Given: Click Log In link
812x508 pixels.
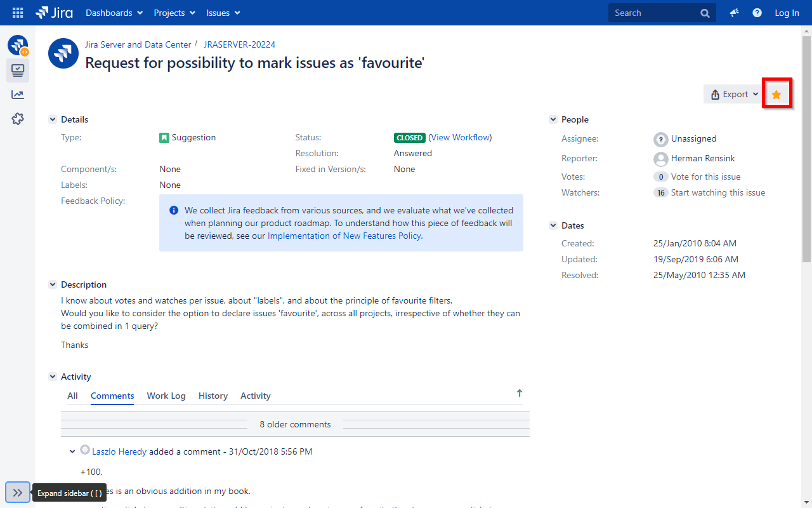Looking at the screenshot, I should 787,13.
